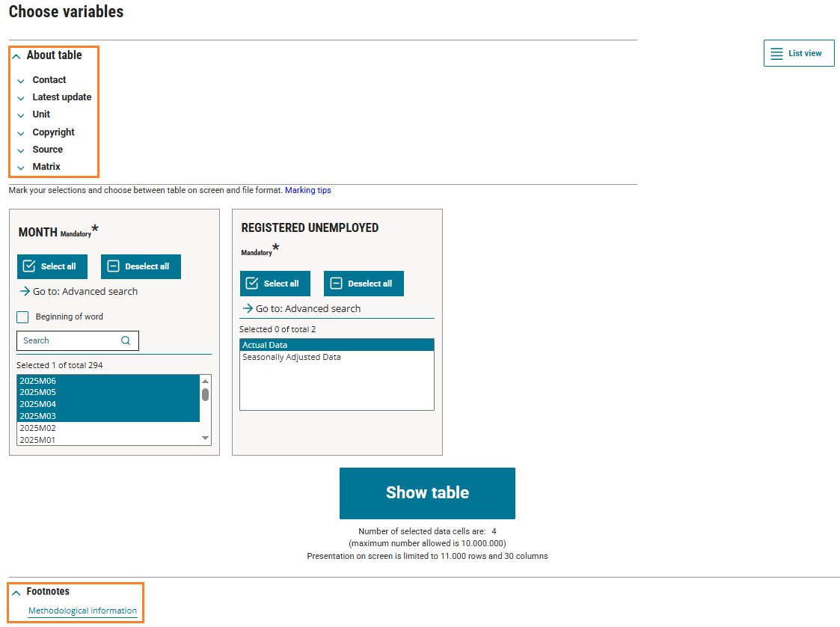Enable the Beginning of word checkbox
Viewport: 840px width, 627px height.
pos(22,317)
